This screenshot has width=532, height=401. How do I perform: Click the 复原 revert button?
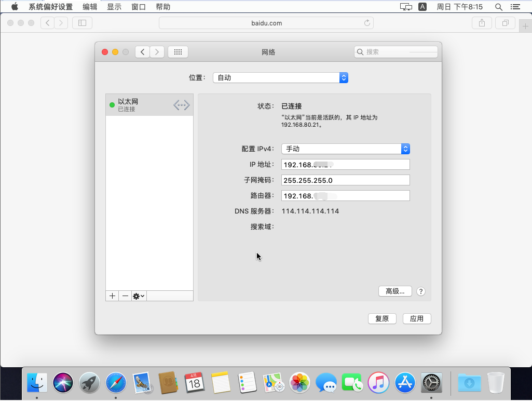pyautogui.click(x=382, y=318)
